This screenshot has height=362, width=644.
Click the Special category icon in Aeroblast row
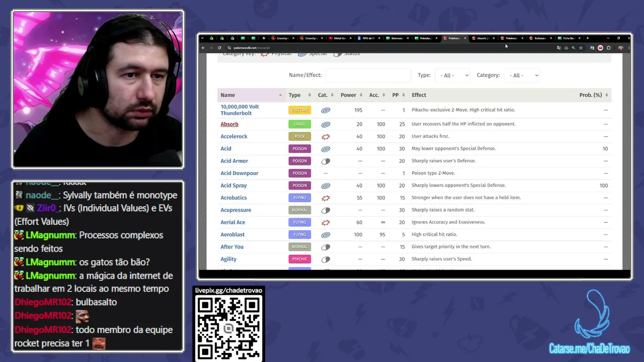[x=326, y=234]
